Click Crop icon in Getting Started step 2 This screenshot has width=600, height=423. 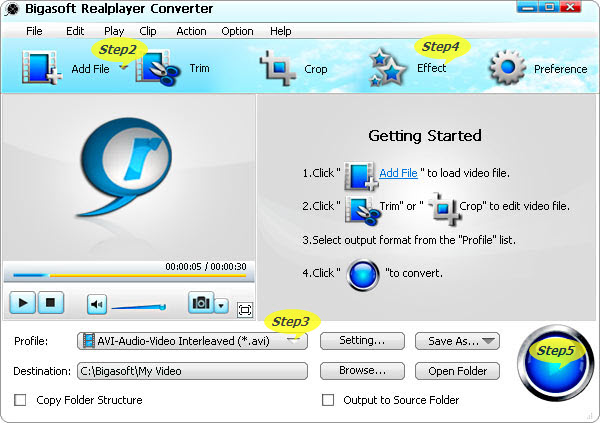444,209
